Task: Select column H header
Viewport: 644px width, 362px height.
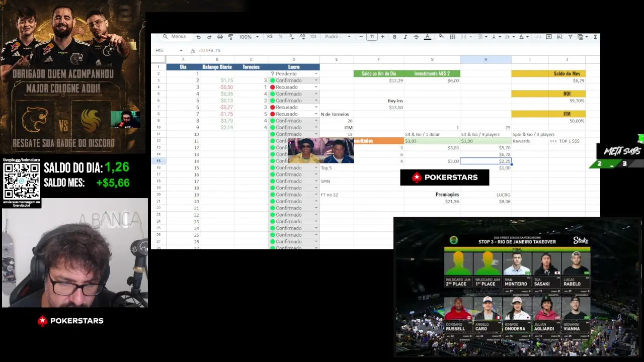Action: 486,60
